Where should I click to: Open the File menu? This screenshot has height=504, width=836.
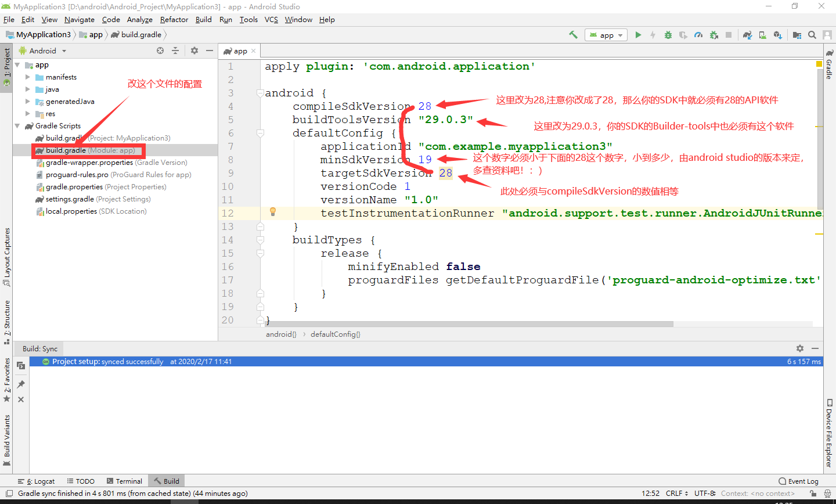pos(9,20)
